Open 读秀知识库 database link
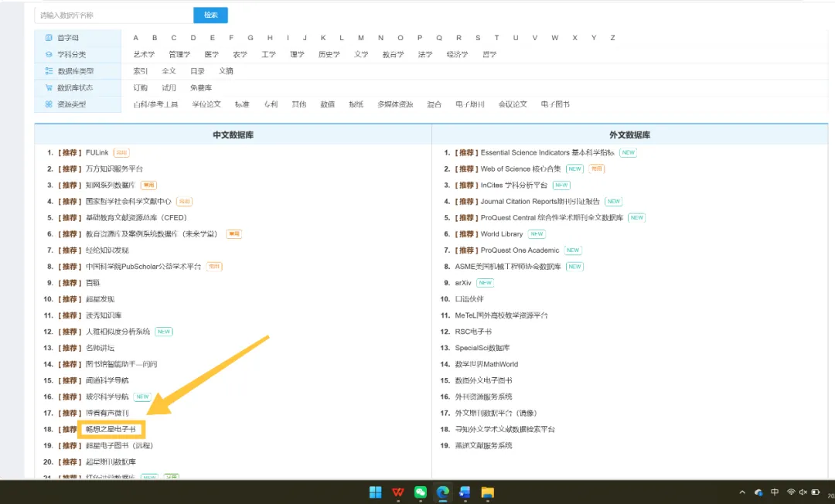 click(104, 315)
